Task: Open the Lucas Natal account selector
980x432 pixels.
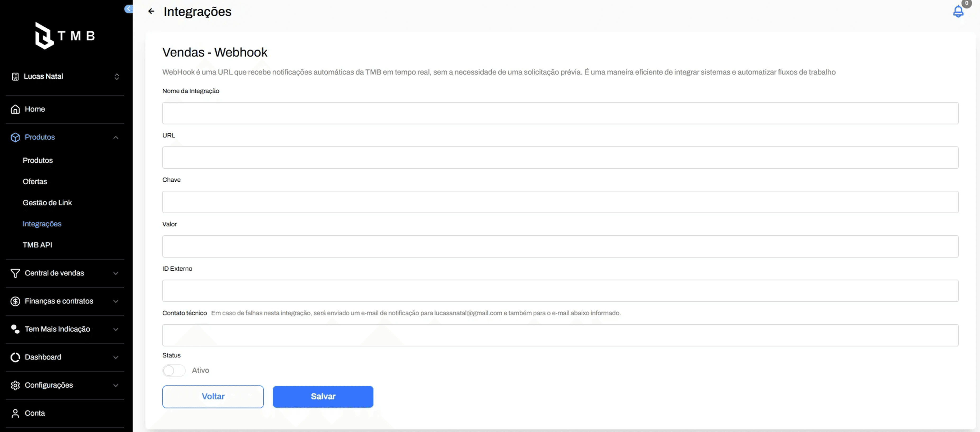Action: [x=65, y=76]
